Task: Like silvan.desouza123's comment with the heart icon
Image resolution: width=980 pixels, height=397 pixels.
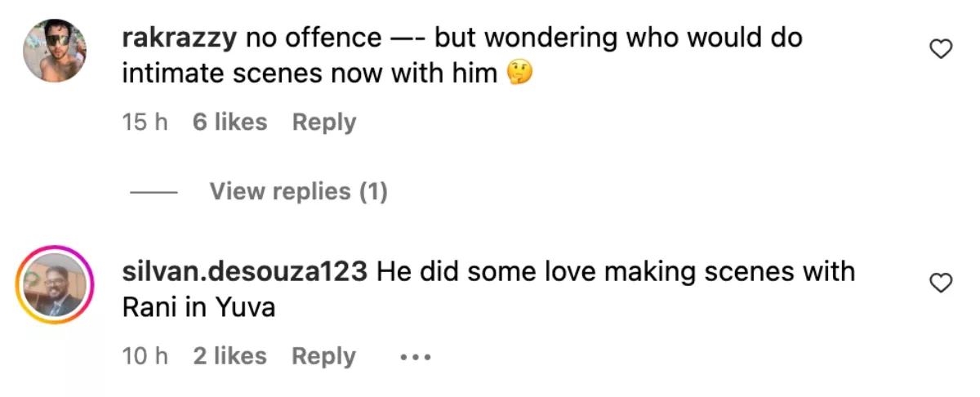Action: click(x=942, y=283)
